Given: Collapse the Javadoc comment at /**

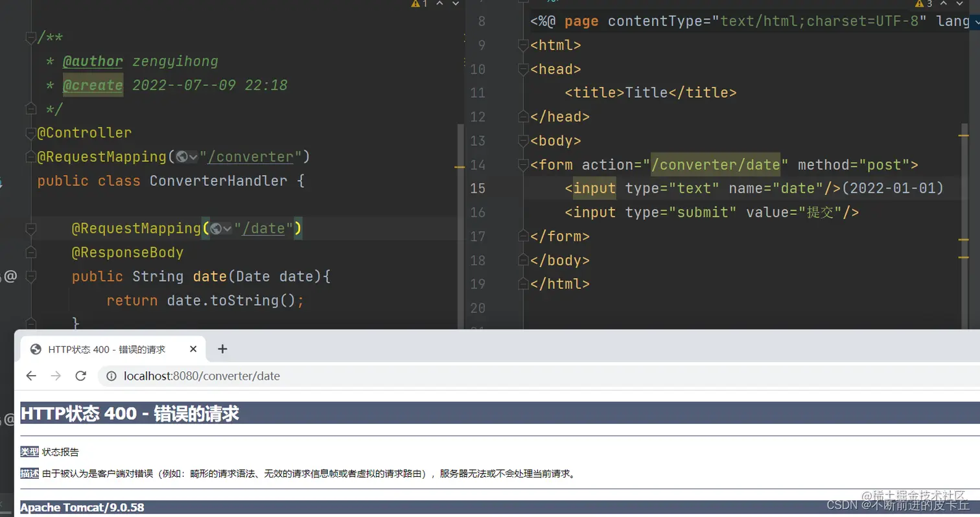Looking at the screenshot, I should click(30, 38).
